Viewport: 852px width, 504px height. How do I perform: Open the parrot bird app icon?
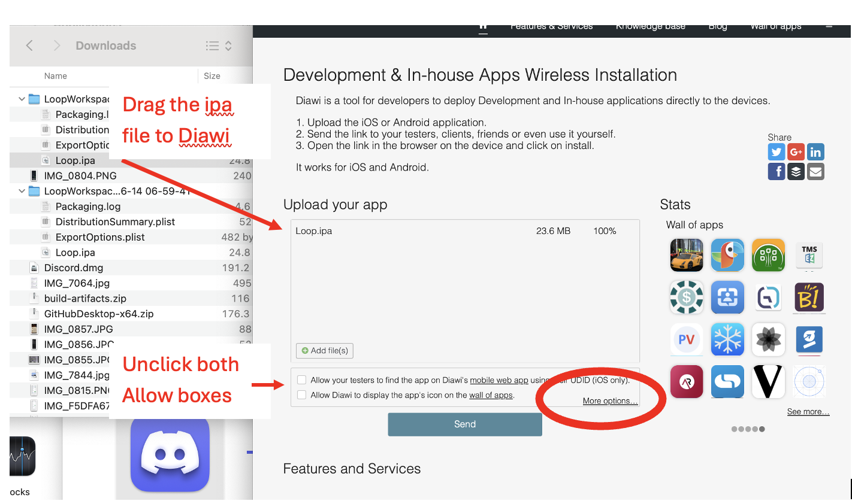[x=727, y=255]
